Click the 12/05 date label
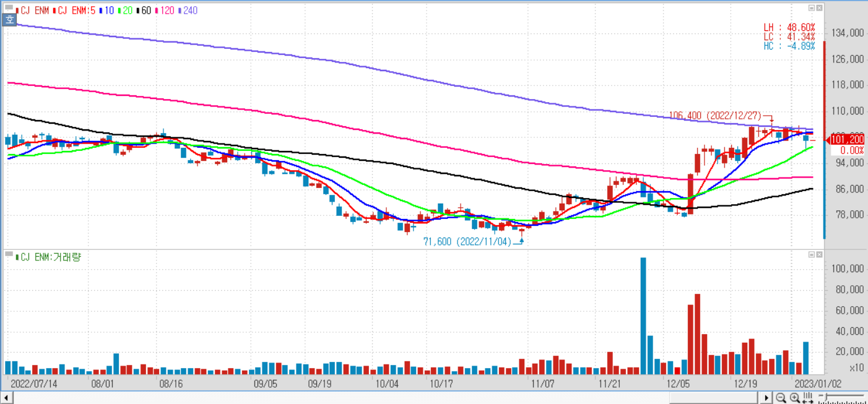The width and height of the screenshot is (868, 404). click(678, 384)
